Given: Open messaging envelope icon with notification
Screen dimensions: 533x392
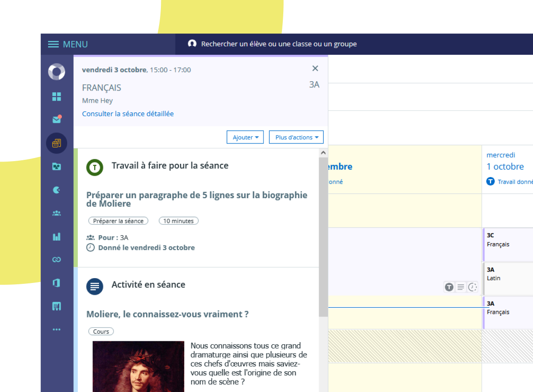Looking at the screenshot, I should coord(57,119).
